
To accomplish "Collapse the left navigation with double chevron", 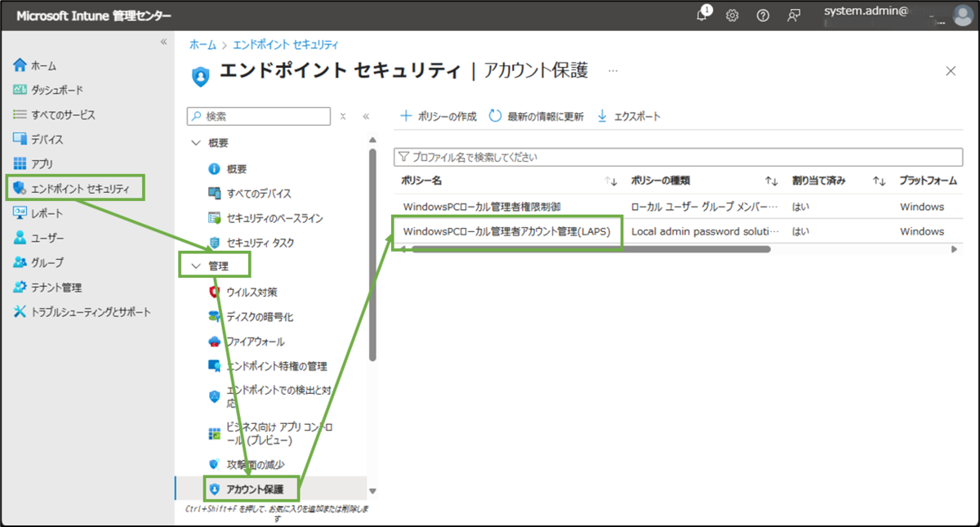I will coord(163,42).
